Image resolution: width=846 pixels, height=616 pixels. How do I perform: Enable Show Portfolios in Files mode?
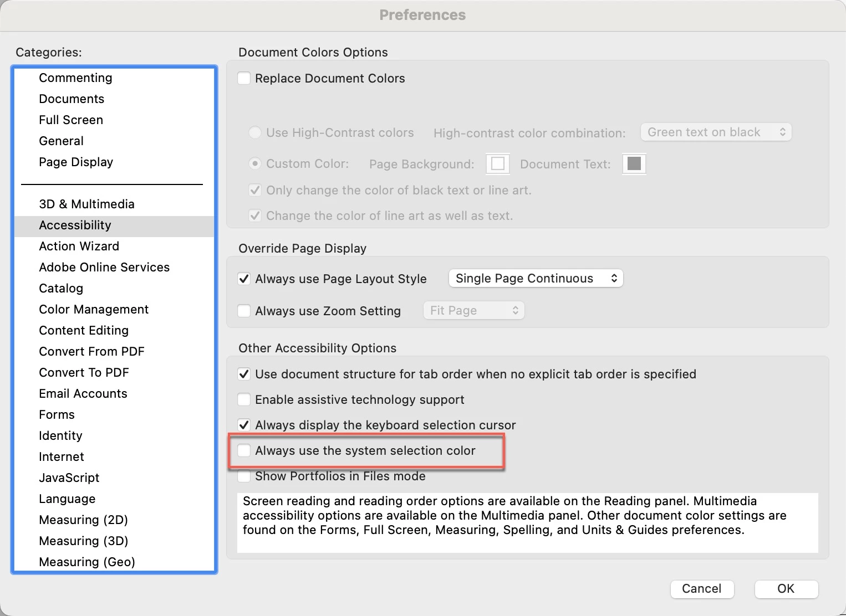click(244, 476)
